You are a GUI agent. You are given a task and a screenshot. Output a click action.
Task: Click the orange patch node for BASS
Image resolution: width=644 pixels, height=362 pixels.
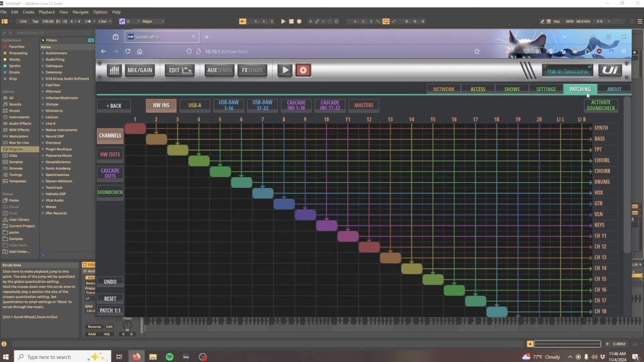[x=156, y=139]
